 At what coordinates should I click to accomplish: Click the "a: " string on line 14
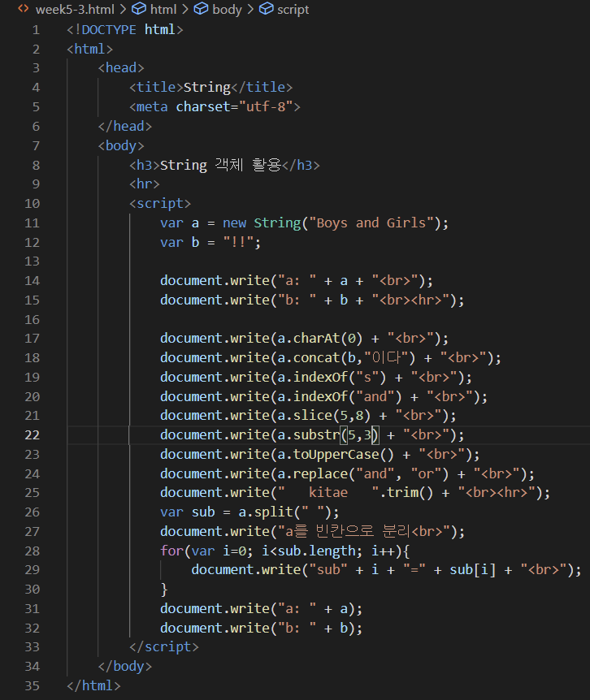[297, 281]
